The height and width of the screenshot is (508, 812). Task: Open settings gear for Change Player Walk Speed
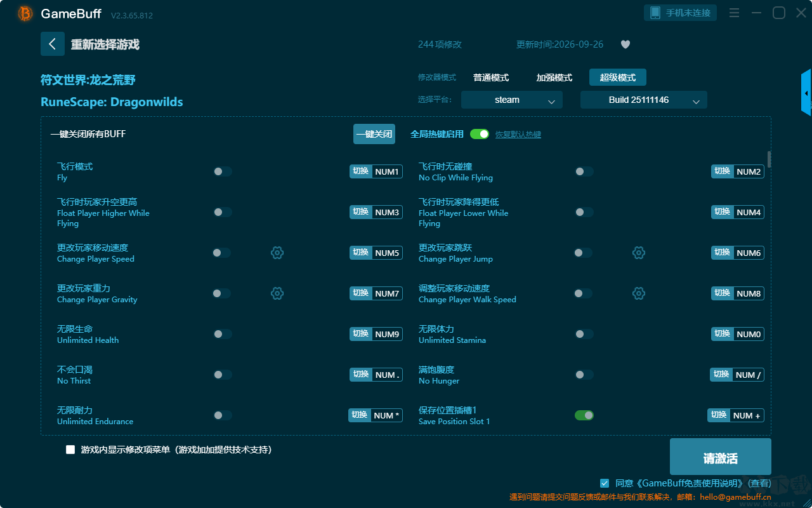(x=639, y=293)
